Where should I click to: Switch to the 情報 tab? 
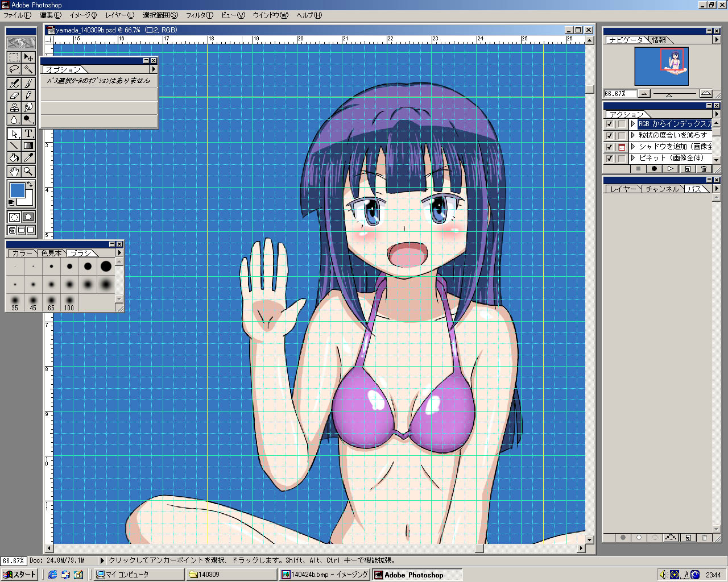pyautogui.click(x=659, y=40)
